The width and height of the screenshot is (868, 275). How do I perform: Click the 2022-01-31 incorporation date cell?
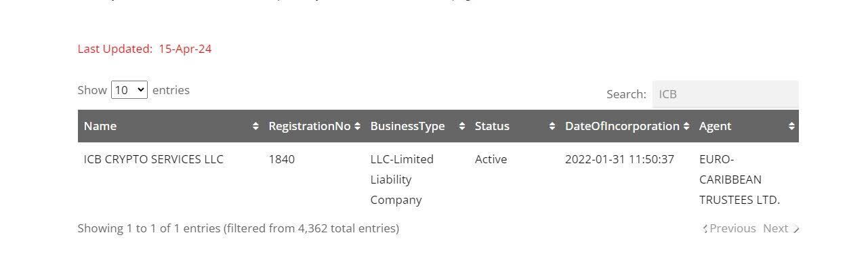(619, 159)
